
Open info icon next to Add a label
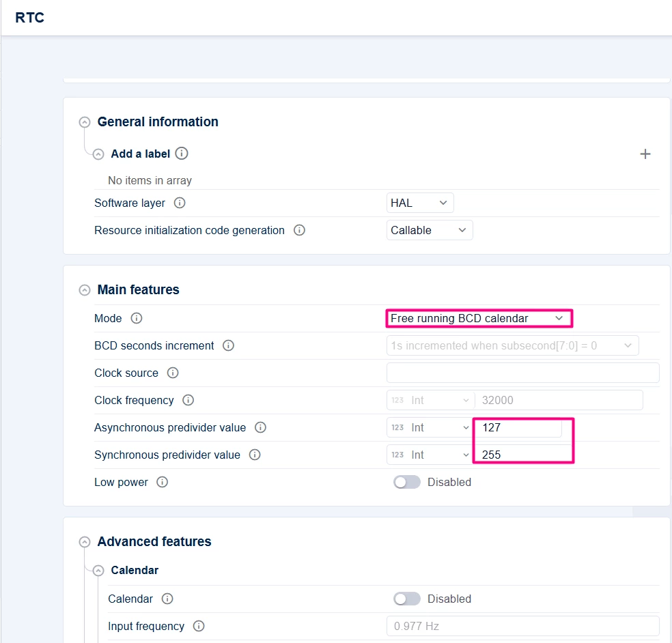tap(182, 154)
